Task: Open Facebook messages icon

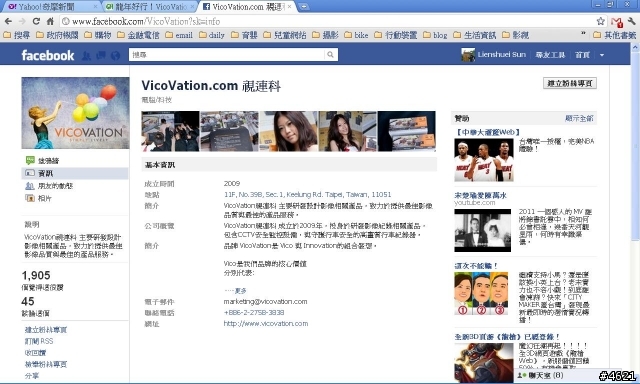Action: (x=101, y=55)
